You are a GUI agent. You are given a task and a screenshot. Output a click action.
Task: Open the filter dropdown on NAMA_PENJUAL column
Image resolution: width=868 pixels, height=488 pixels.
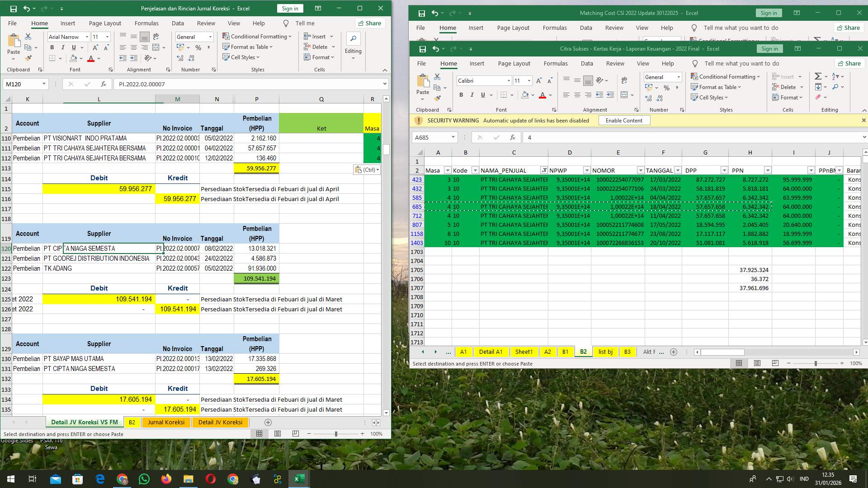pyautogui.click(x=544, y=170)
